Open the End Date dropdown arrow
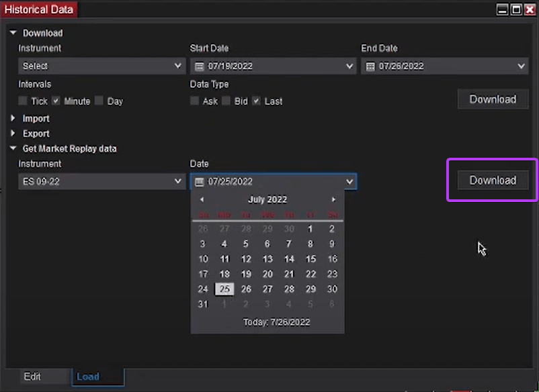539x392 pixels. coord(521,66)
